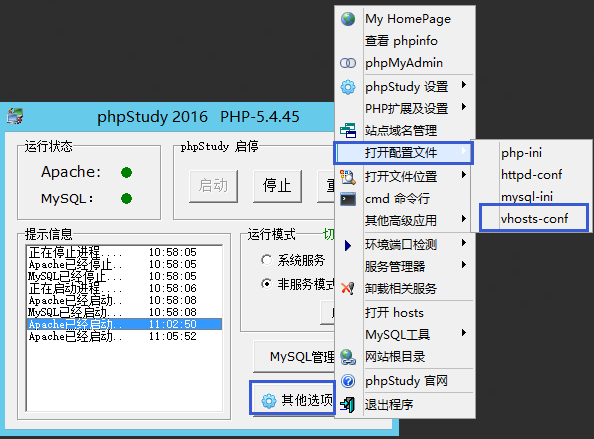Click the gear icon next to phpStudy 设置
The width and height of the screenshot is (594, 439).
click(x=348, y=87)
